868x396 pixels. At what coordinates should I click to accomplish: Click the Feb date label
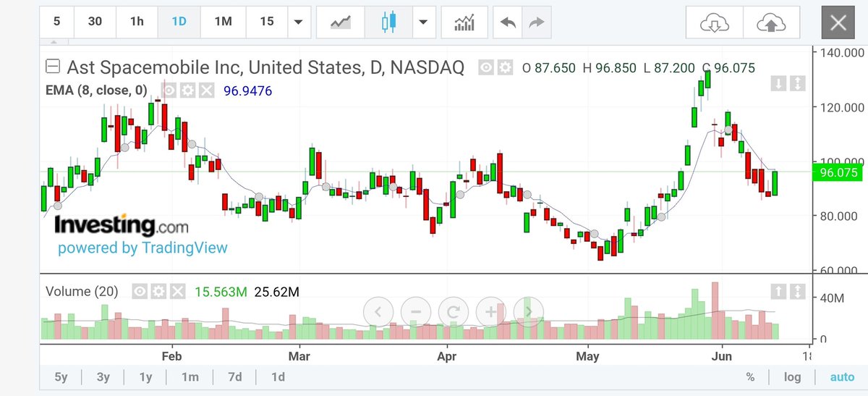tap(171, 356)
